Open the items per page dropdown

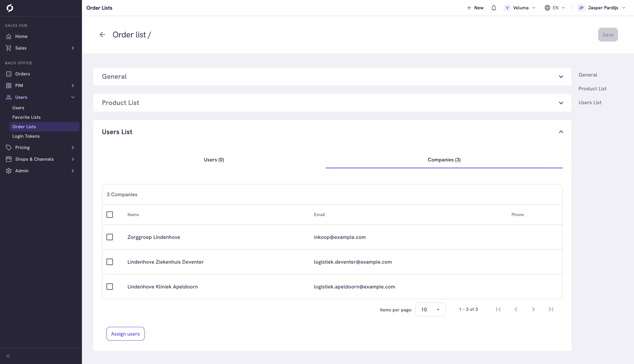pyautogui.click(x=430, y=309)
